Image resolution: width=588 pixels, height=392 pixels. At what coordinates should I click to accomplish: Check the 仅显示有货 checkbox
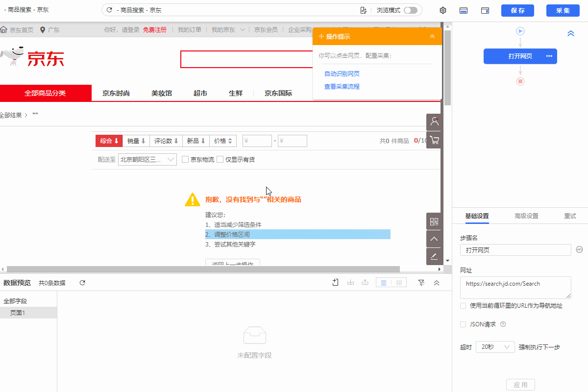[x=220, y=159]
